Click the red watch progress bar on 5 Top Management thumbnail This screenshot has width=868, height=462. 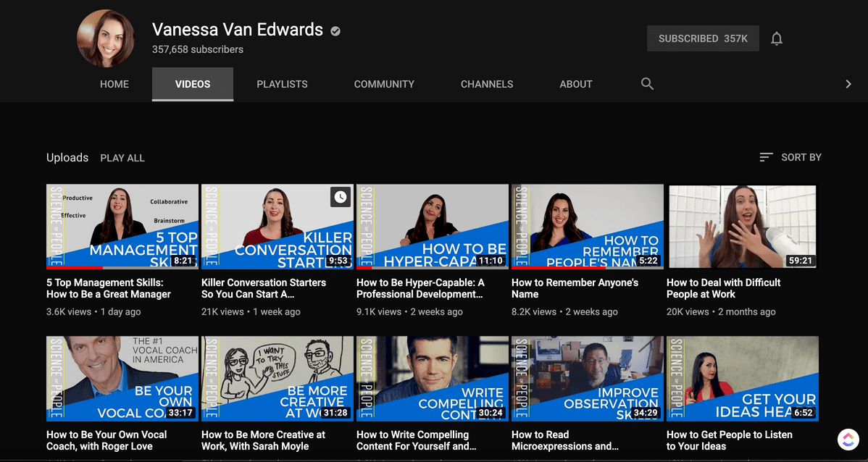75,268
